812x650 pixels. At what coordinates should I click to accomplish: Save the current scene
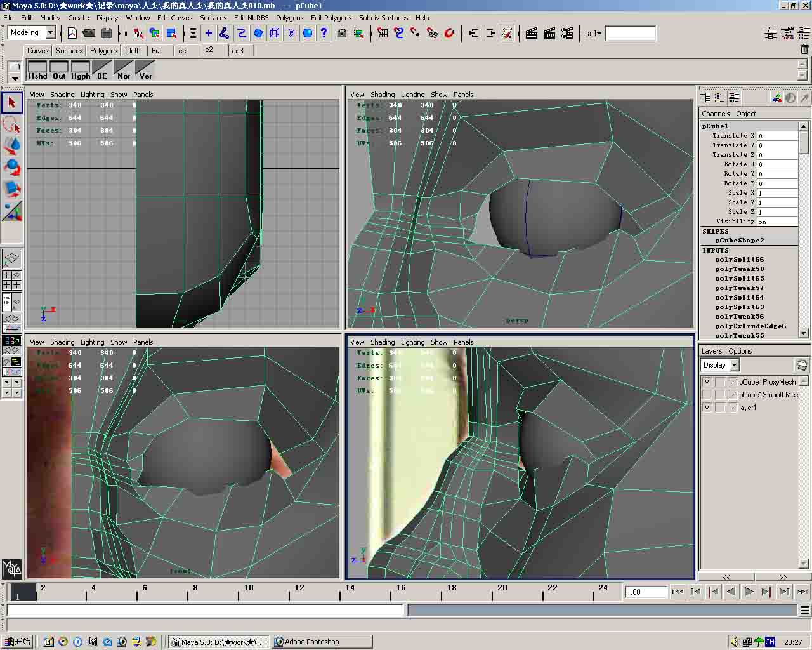tap(106, 33)
